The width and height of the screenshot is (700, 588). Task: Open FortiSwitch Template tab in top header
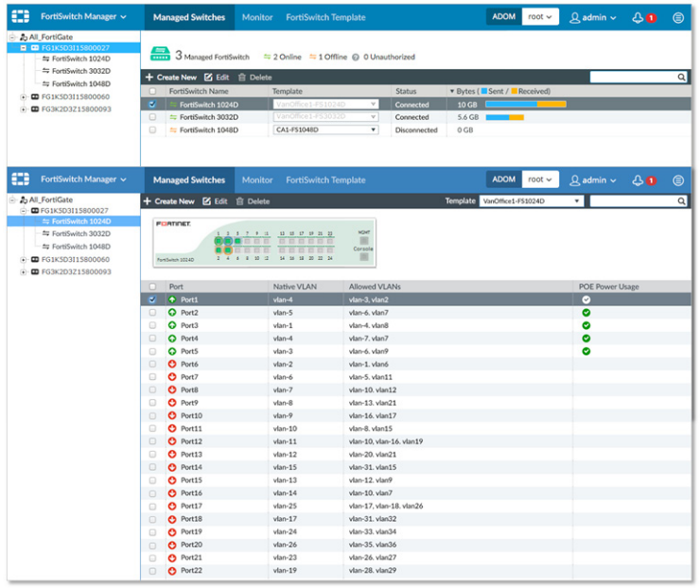click(x=325, y=17)
